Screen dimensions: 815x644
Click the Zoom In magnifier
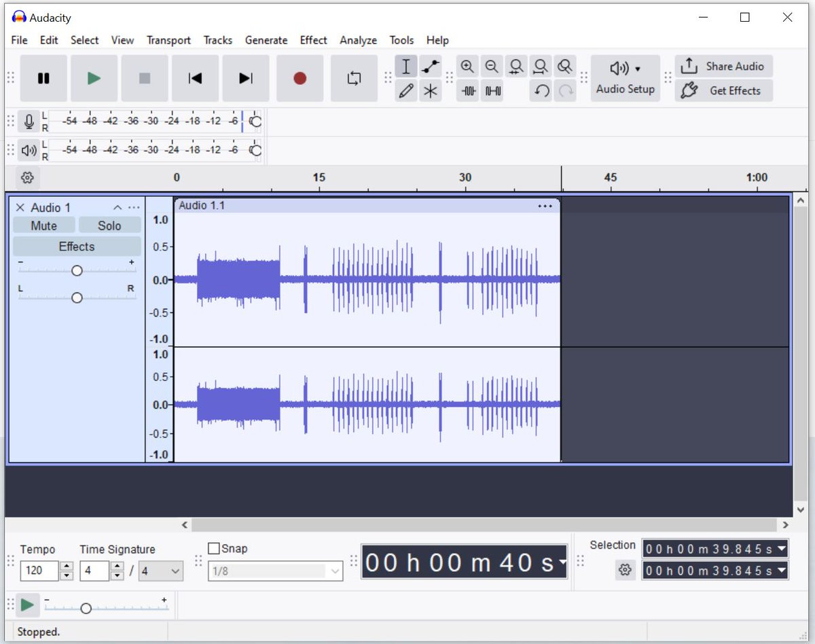click(467, 66)
